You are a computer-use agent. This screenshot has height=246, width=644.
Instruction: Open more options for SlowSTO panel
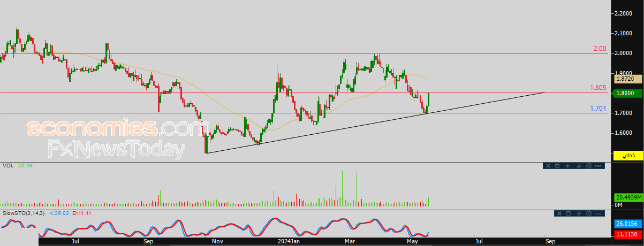click(x=598, y=213)
